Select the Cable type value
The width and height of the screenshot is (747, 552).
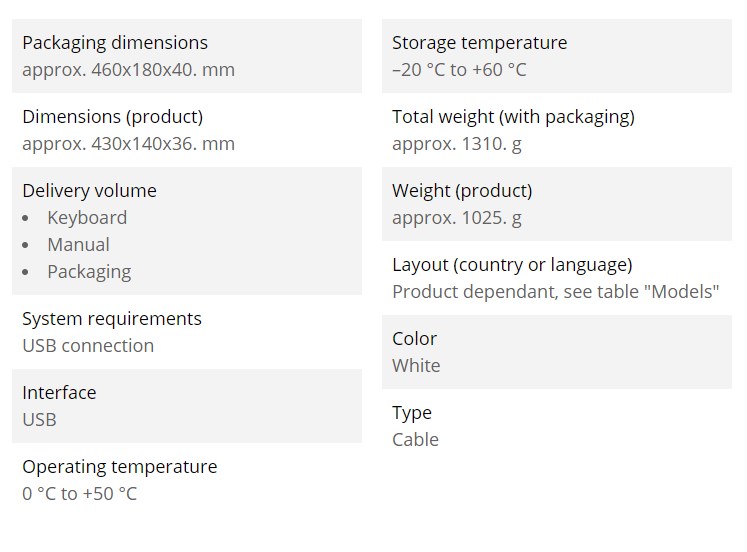[415, 440]
